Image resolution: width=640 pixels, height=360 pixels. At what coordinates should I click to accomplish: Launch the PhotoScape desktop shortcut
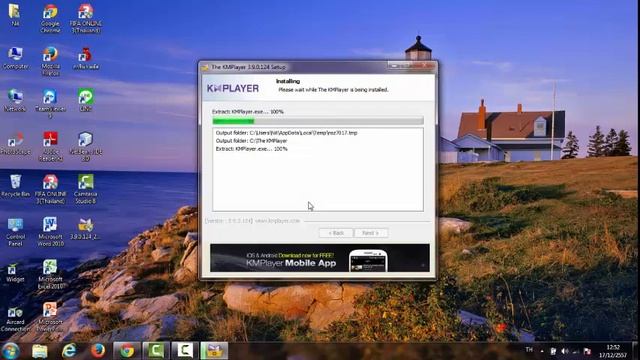click(x=15, y=143)
